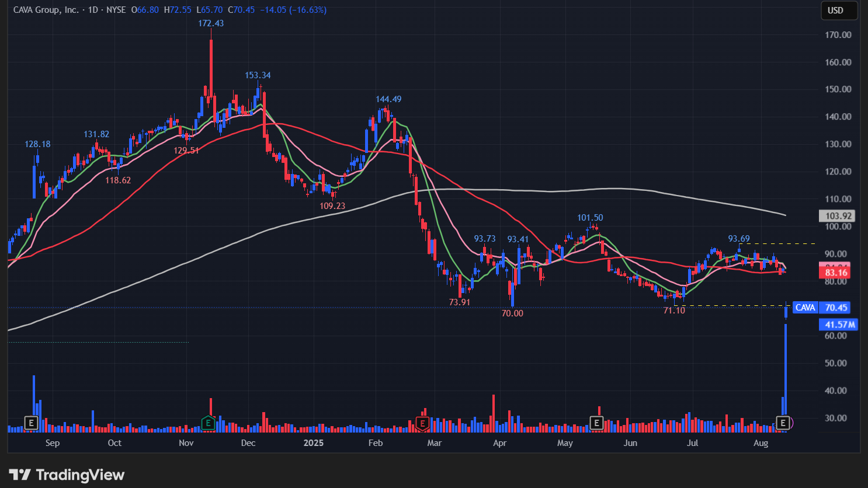Image resolution: width=868 pixels, height=488 pixels.
Task: Click the 118.62 pivot low label
Action: click(118, 180)
